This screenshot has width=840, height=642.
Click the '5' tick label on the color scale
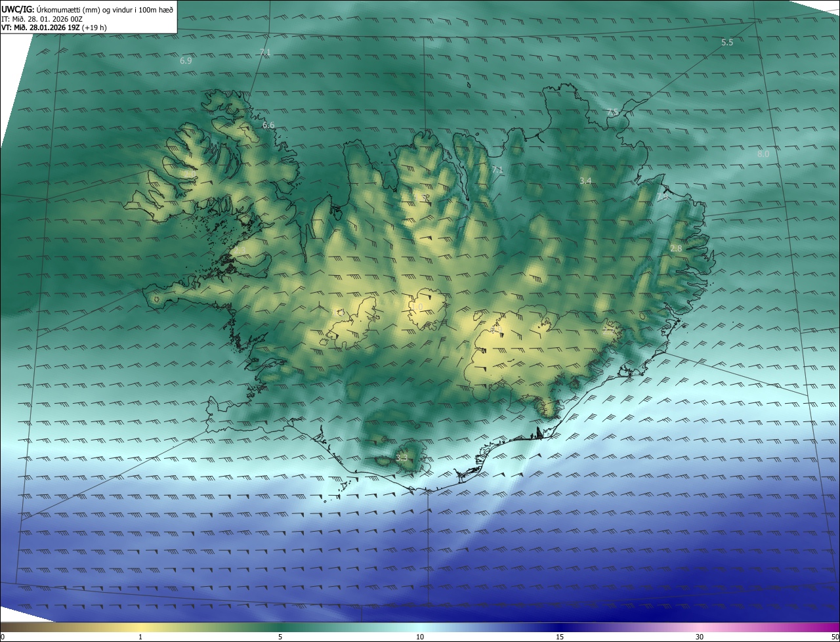[280, 637]
